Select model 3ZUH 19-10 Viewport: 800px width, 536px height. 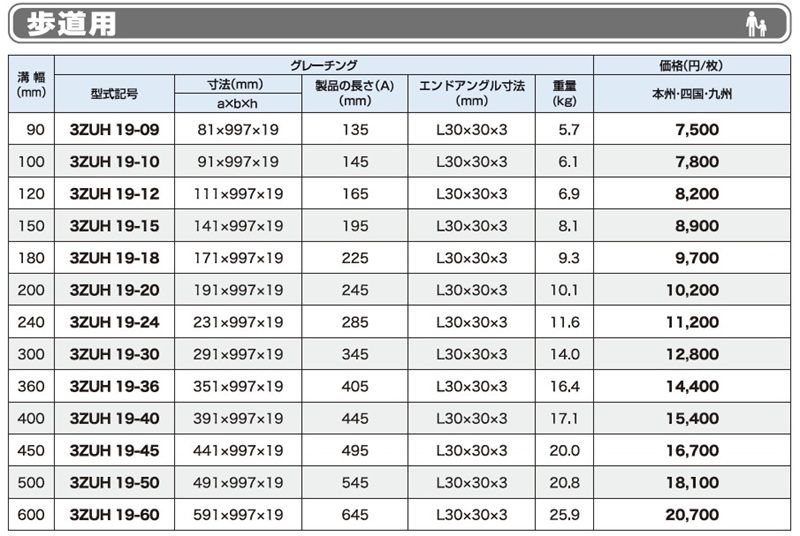[x=114, y=162]
